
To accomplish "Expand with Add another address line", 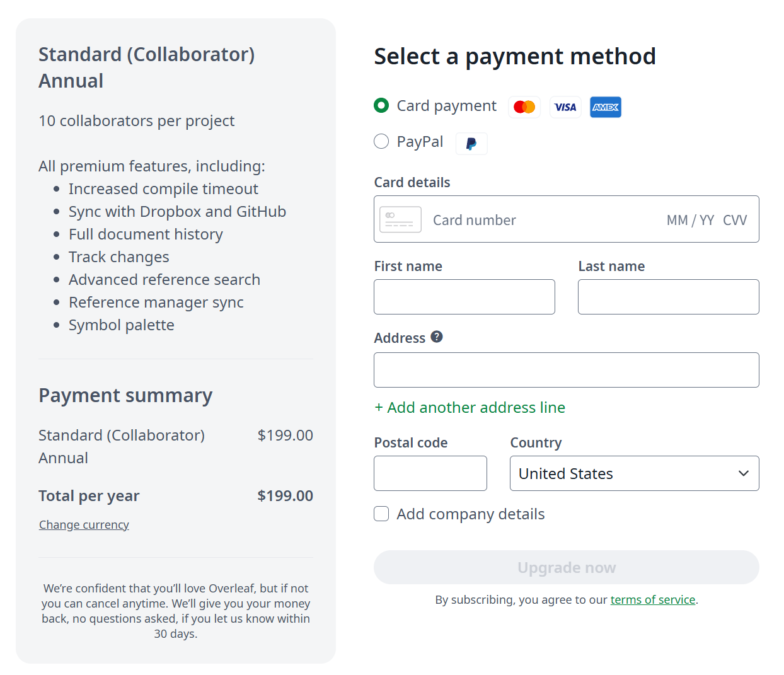I will (470, 408).
